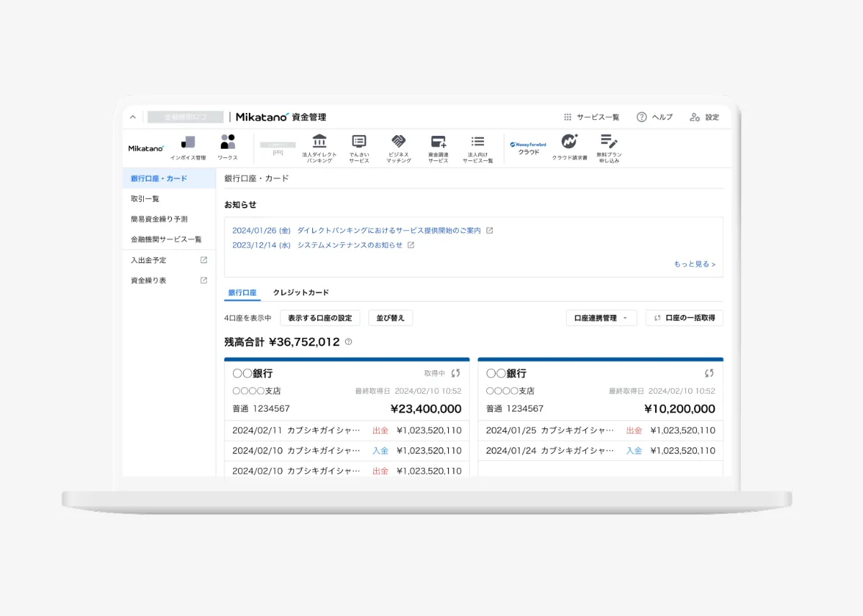Open ビジネスマッチング handshake icon
The width and height of the screenshot is (863, 616).
398,149
